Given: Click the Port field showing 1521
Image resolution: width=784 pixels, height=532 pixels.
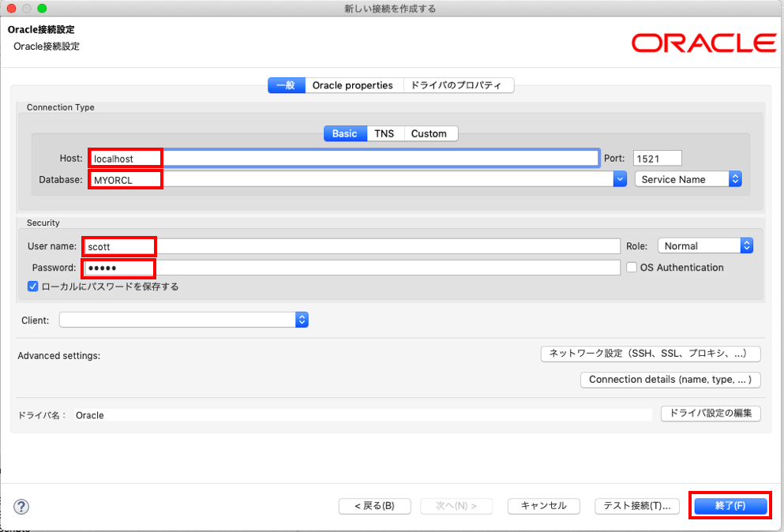Looking at the screenshot, I should 657,159.
